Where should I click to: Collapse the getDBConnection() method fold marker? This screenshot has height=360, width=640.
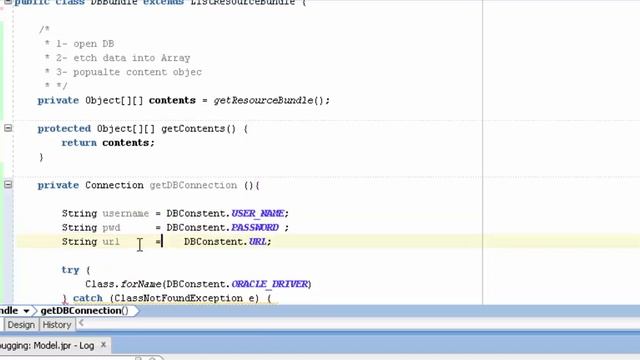(x=8, y=184)
